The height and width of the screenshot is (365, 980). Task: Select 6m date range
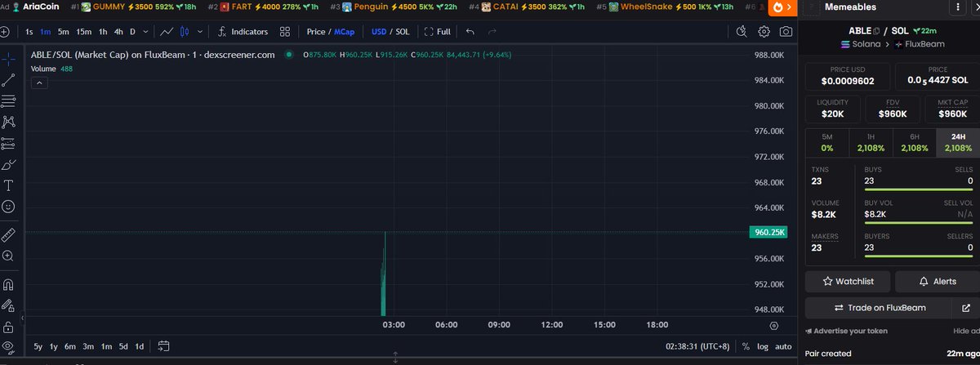[70, 346]
